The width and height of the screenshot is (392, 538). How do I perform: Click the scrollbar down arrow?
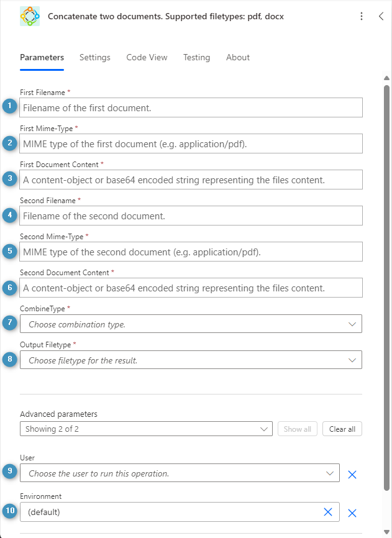point(386,532)
